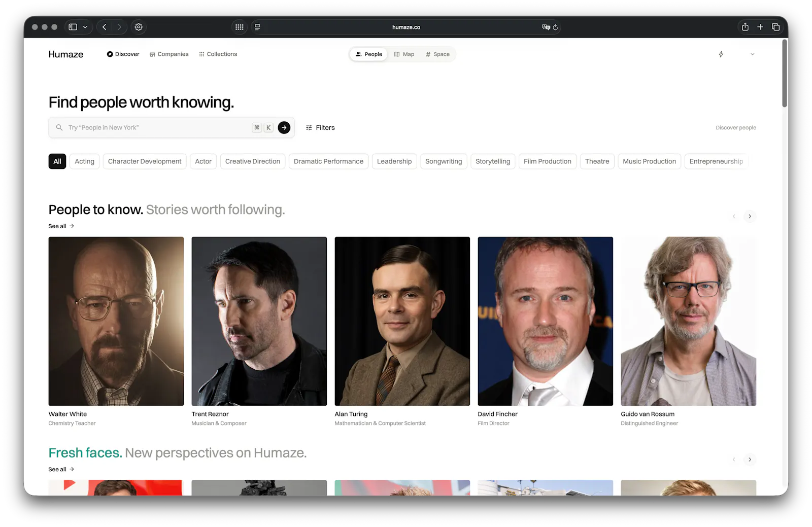
Task: Toggle the Storytelling chip
Action: pos(493,161)
